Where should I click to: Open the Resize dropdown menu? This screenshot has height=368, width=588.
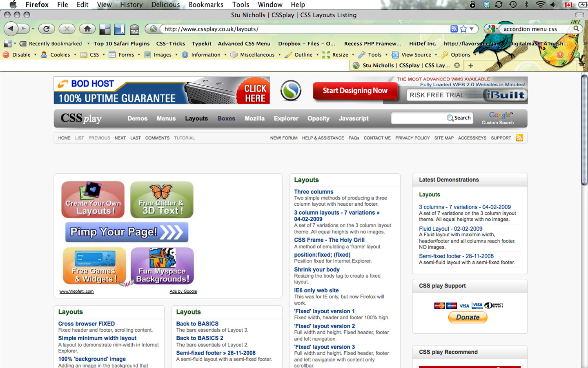(x=339, y=55)
